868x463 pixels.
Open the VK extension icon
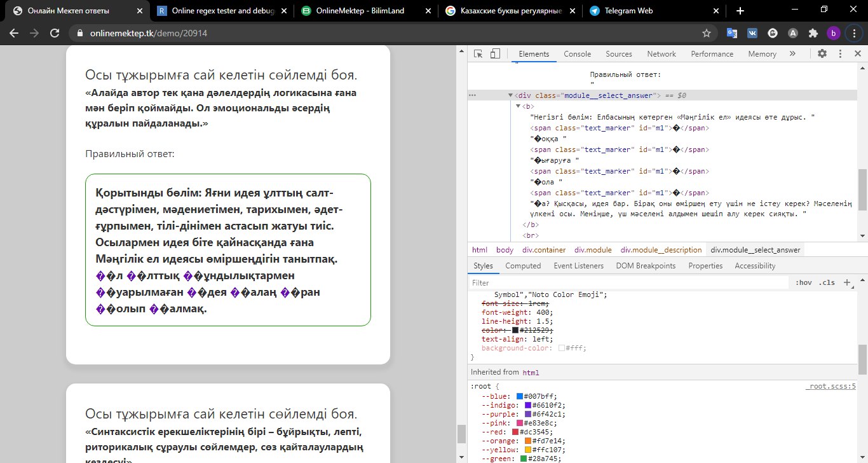point(752,33)
